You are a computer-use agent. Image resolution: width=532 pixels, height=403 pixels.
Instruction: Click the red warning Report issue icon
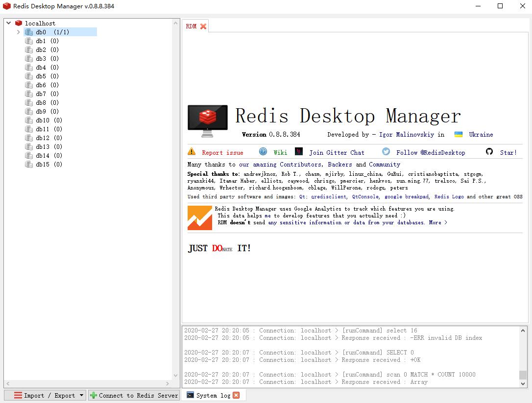[x=192, y=152]
